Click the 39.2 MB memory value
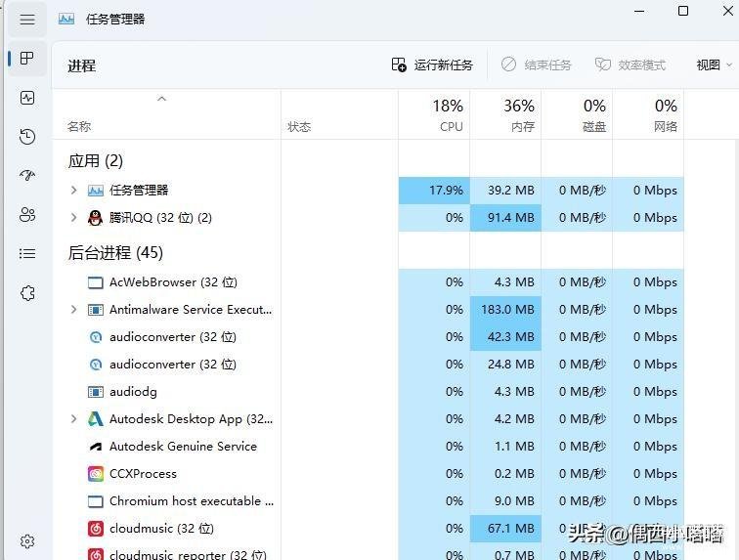The width and height of the screenshot is (739, 560). coord(511,191)
